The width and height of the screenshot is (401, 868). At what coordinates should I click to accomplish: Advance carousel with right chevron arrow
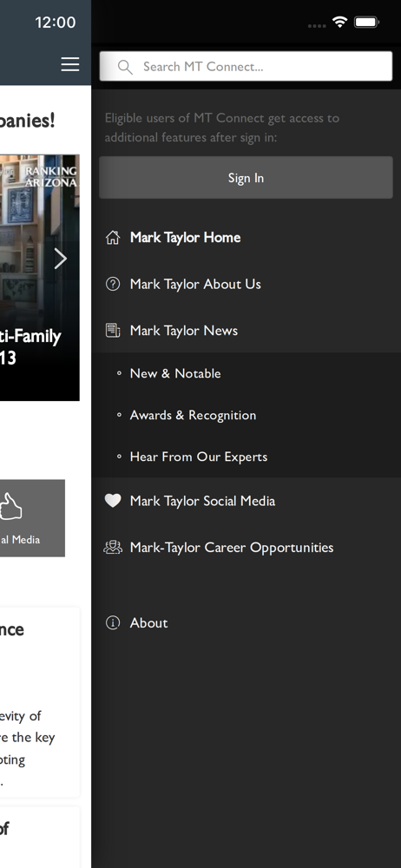click(x=61, y=259)
